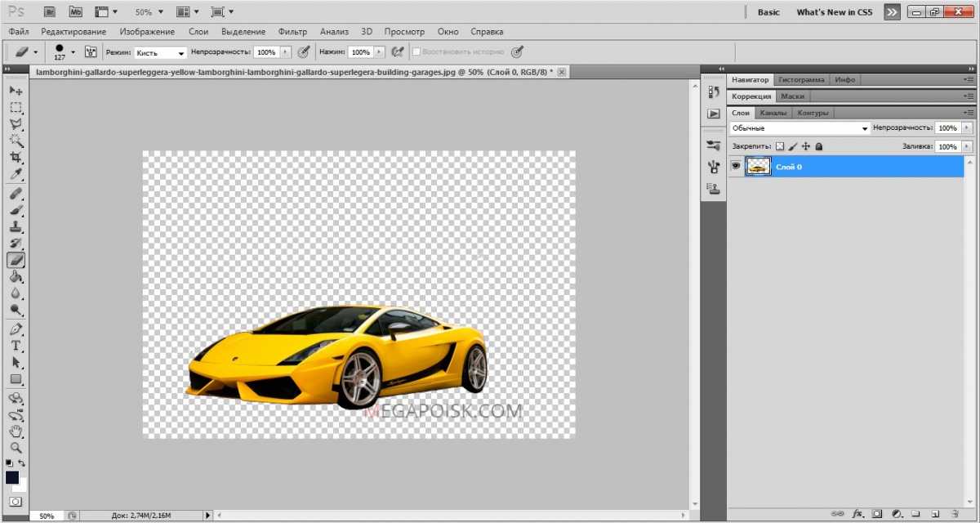Viewport: 980px width, 523px height.
Task: Select the Magic Wand tool
Action: (x=16, y=141)
